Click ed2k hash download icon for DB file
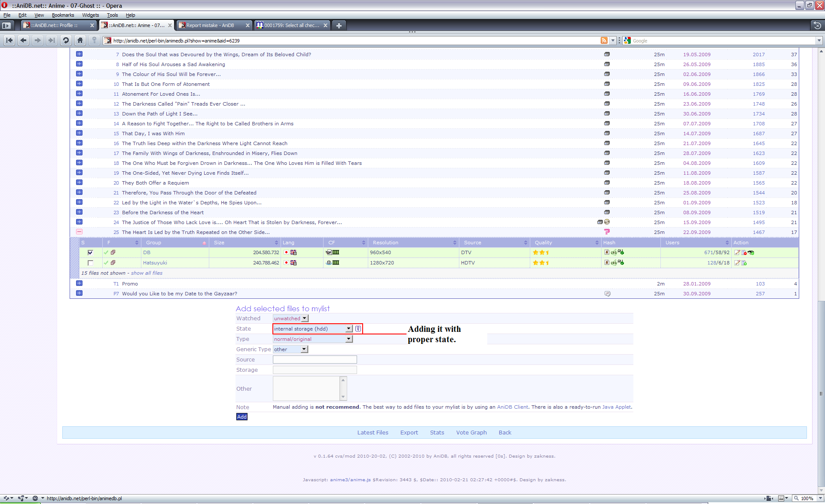 click(607, 252)
